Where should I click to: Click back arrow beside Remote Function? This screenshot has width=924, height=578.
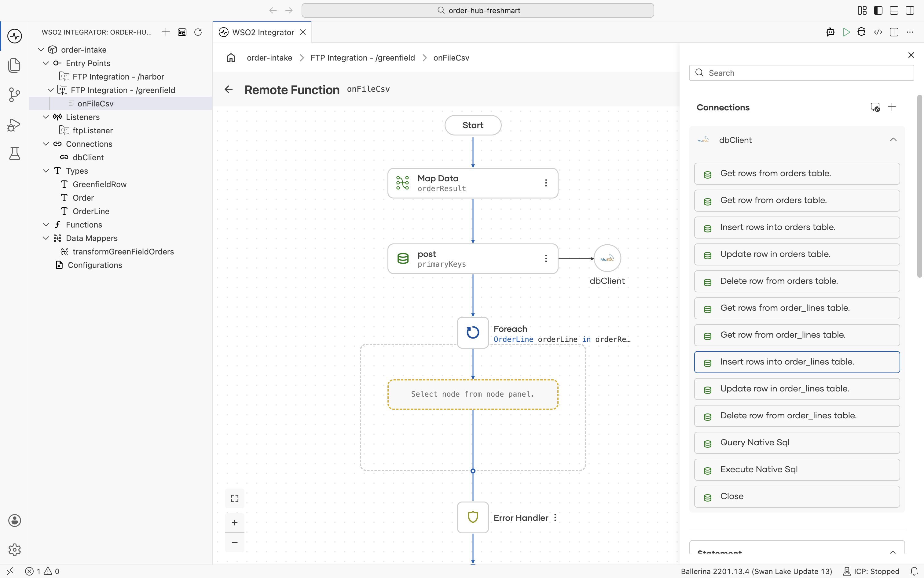coord(228,89)
